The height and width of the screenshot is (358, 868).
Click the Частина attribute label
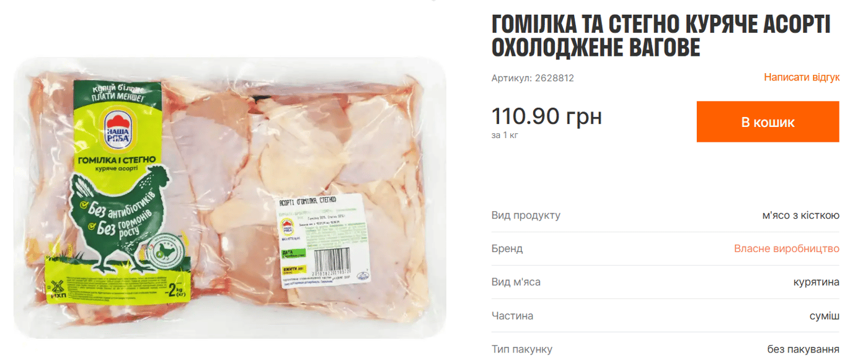[512, 316]
